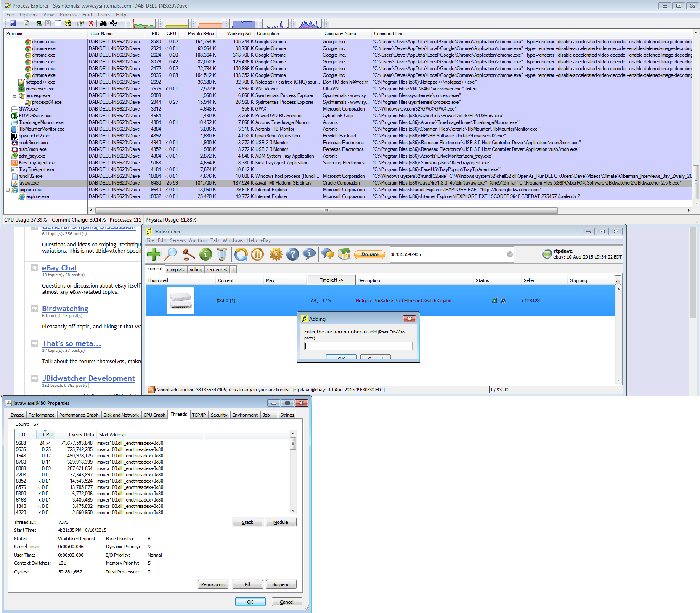Switch to the Environment tab in javaw Properties
700x613 pixels.
pyautogui.click(x=245, y=415)
